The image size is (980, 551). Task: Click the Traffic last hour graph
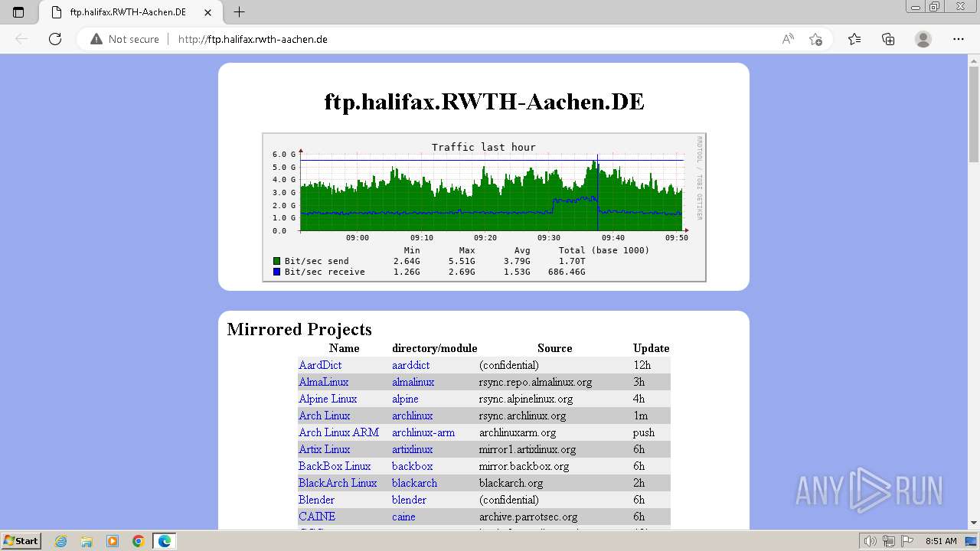click(x=484, y=207)
